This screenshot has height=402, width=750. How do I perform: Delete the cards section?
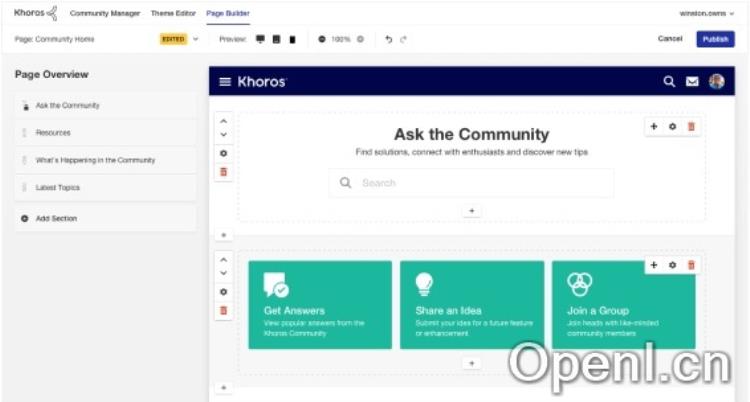(x=223, y=310)
